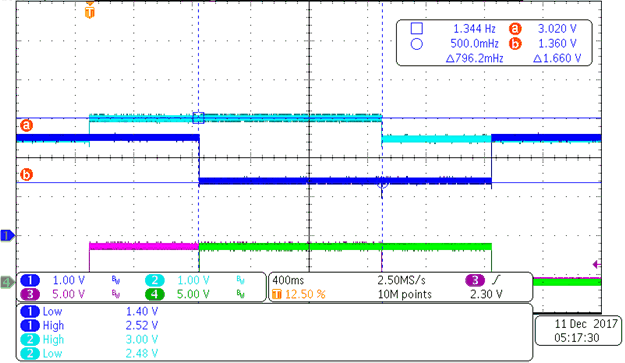Image resolution: width=625 pixels, height=363 pixels.
Task: Click the cursor a badge in readout box
Action: tap(515, 29)
